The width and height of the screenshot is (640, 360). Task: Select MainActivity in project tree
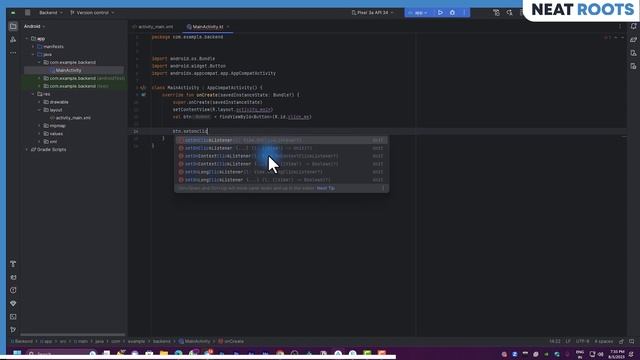coord(73,70)
